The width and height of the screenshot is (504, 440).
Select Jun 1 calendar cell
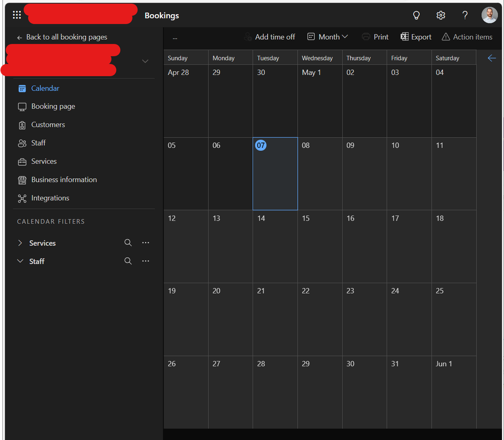tap(454, 392)
